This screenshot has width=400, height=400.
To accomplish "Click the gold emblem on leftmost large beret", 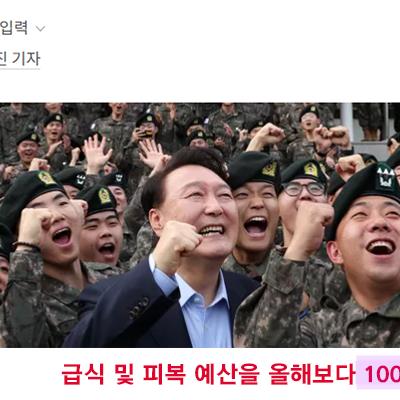I will [x=47, y=178].
